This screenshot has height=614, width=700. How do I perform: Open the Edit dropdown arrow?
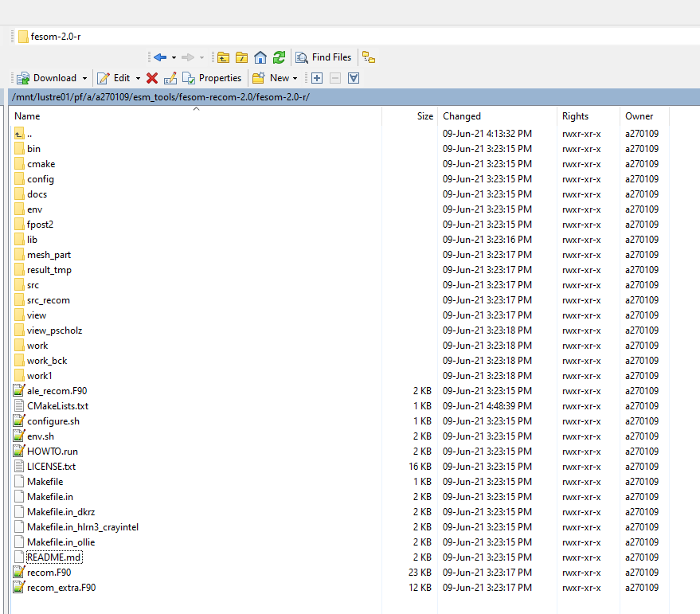tap(136, 77)
